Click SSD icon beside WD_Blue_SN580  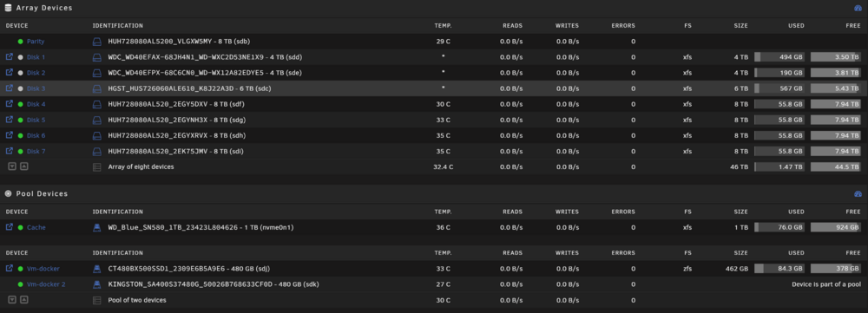97,227
